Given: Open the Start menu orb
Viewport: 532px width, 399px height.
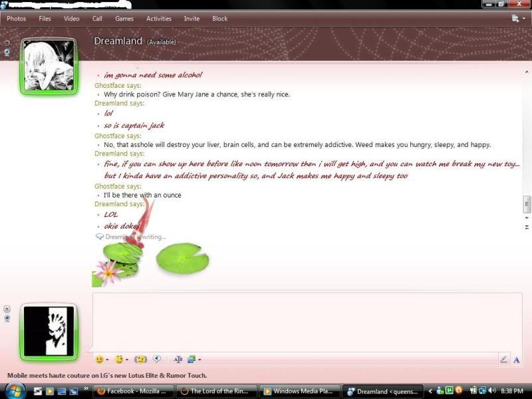Looking at the screenshot, I should (13, 391).
